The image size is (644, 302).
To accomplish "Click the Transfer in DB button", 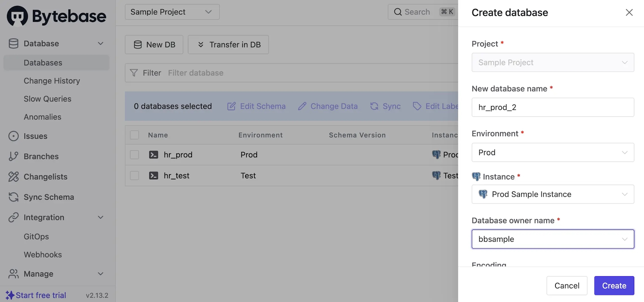I will tap(228, 45).
